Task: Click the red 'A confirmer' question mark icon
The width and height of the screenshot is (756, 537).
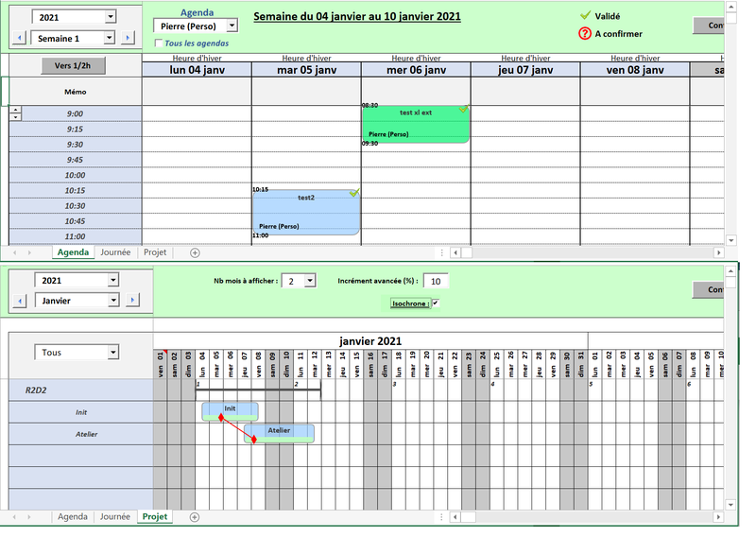Action: pos(585,34)
